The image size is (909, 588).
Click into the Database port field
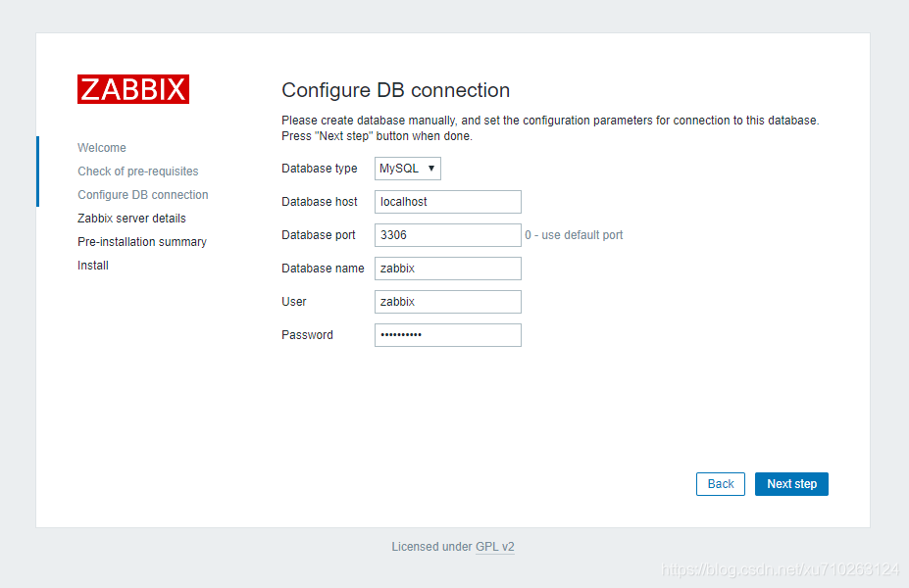[447, 235]
